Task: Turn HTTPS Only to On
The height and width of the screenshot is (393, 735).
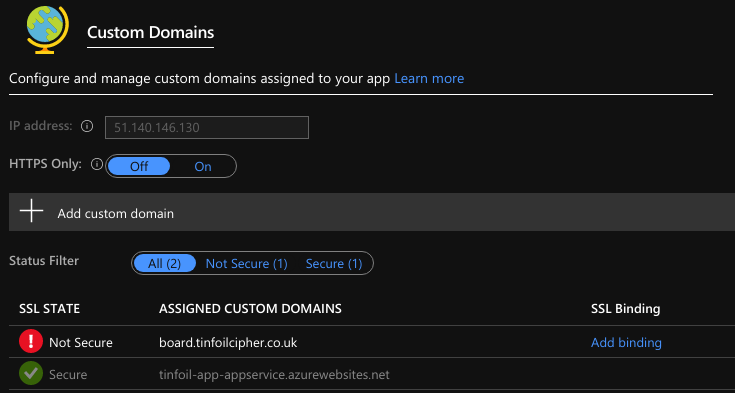Action: [x=203, y=166]
